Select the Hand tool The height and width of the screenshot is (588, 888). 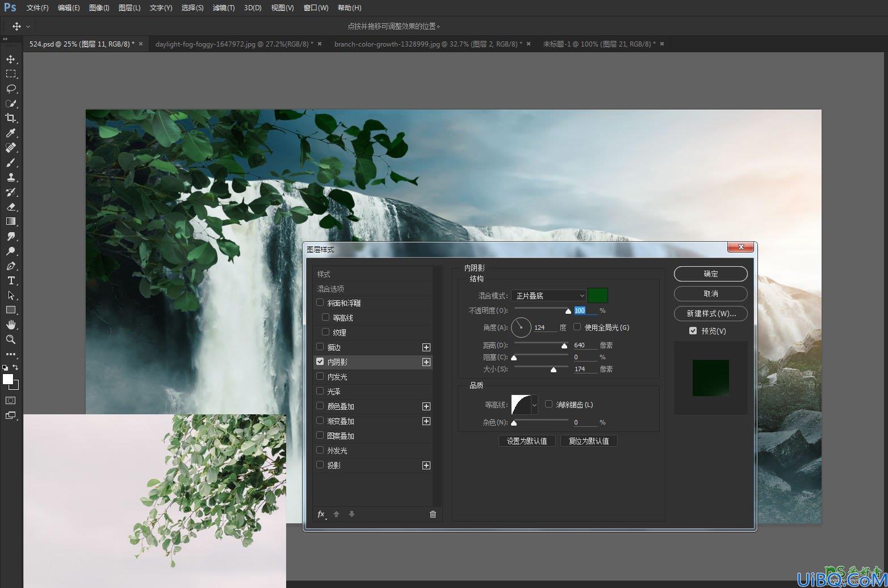[x=11, y=325]
